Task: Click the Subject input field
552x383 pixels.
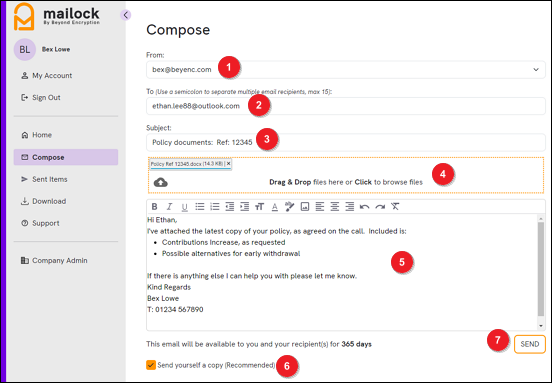Action: pyautogui.click(x=346, y=142)
